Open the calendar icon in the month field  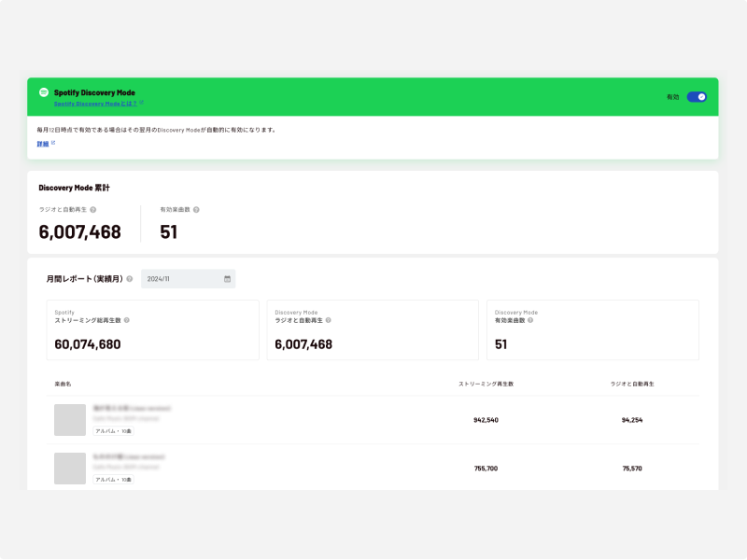[227, 278]
